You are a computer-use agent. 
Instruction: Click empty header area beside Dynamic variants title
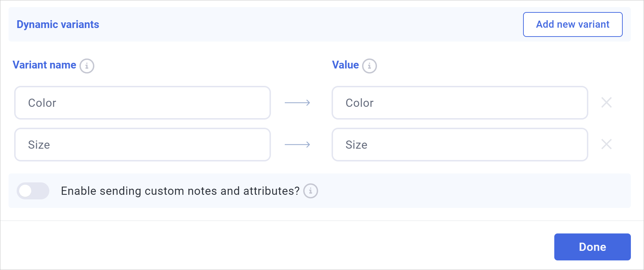(301, 24)
